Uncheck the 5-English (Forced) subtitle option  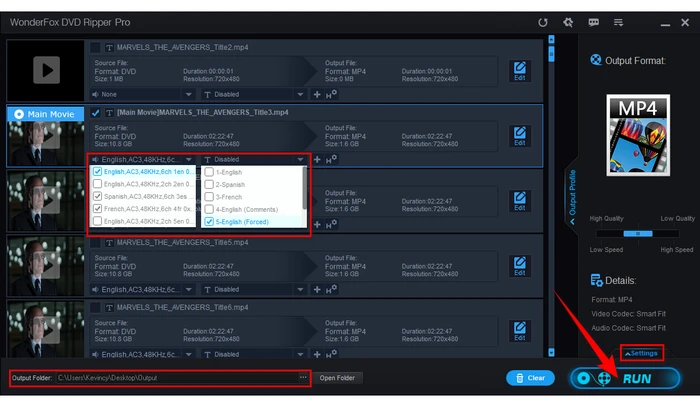click(x=209, y=221)
